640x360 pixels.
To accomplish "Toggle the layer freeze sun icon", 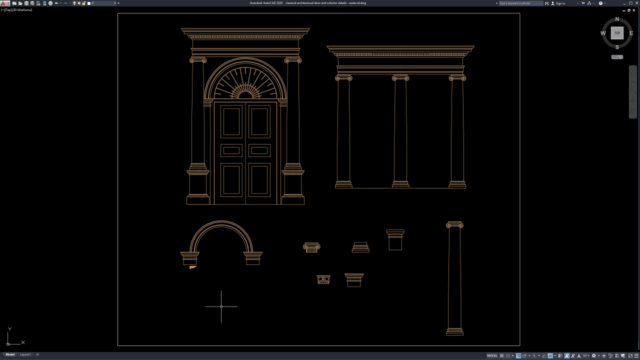I will pos(79,3).
